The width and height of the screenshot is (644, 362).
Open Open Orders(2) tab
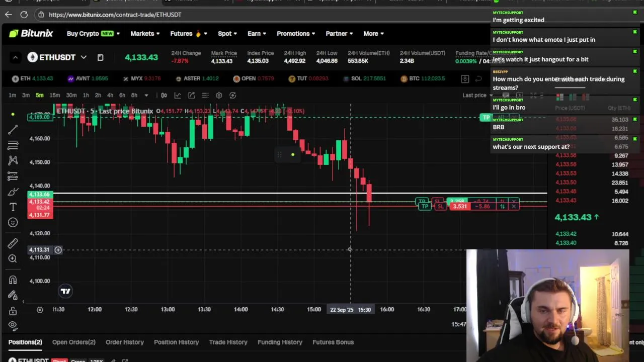(x=73, y=342)
